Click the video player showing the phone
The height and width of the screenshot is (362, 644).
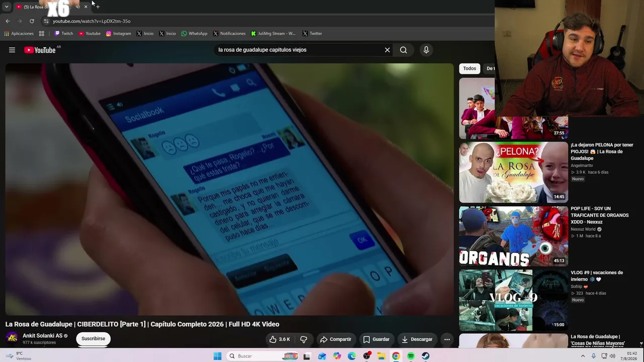click(229, 189)
